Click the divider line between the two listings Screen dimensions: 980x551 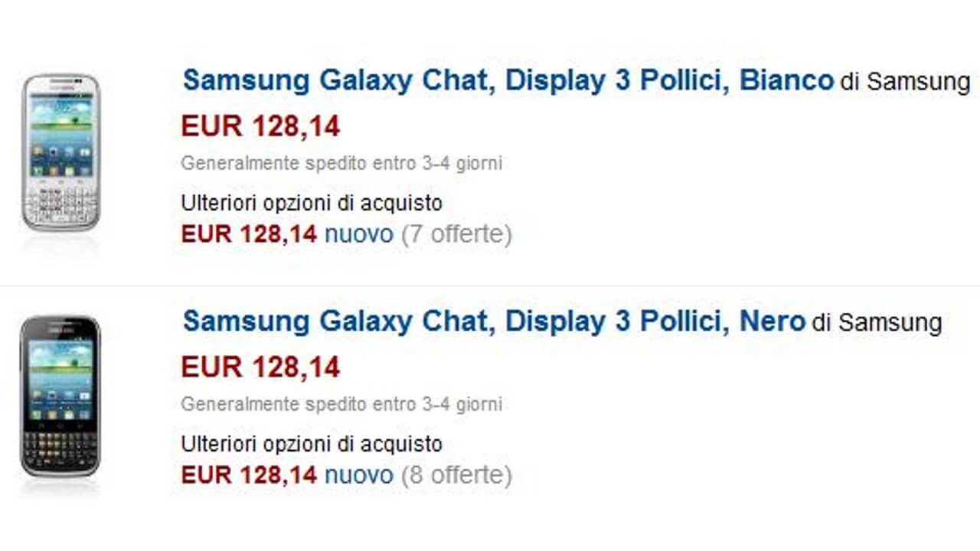[x=490, y=286]
